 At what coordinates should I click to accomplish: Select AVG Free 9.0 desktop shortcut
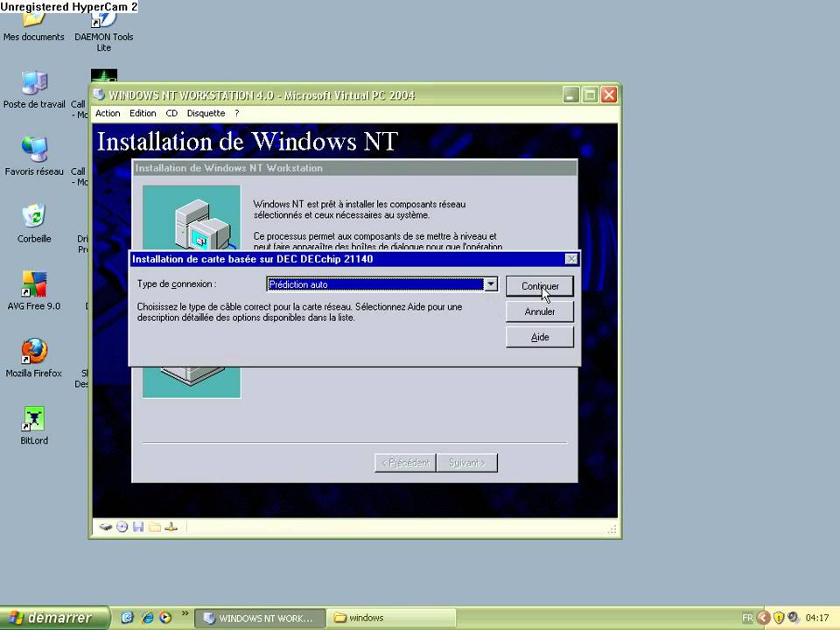[34, 290]
